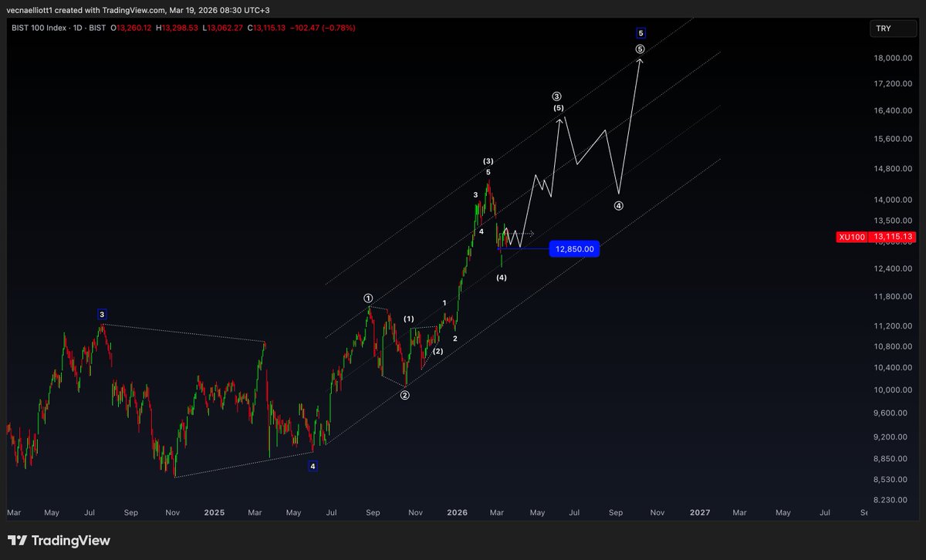
Task: Select the blue boxed 5 wave label
Action: [x=640, y=33]
